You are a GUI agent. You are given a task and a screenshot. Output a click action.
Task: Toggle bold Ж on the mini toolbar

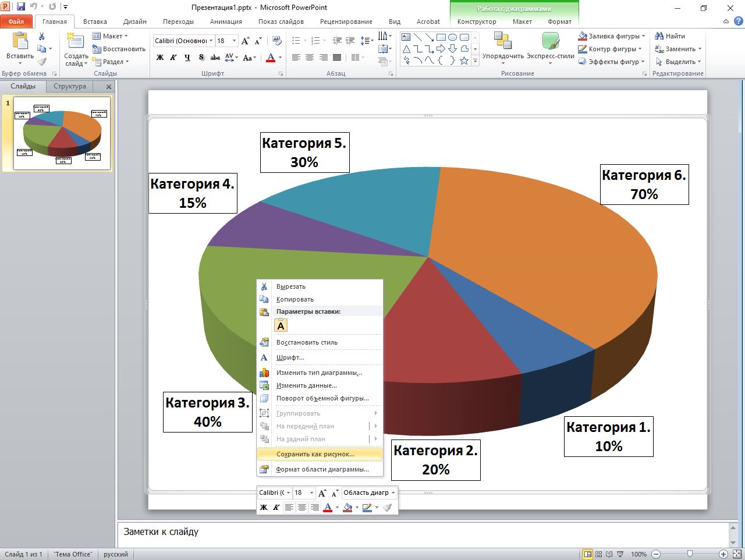(x=264, y=508)
